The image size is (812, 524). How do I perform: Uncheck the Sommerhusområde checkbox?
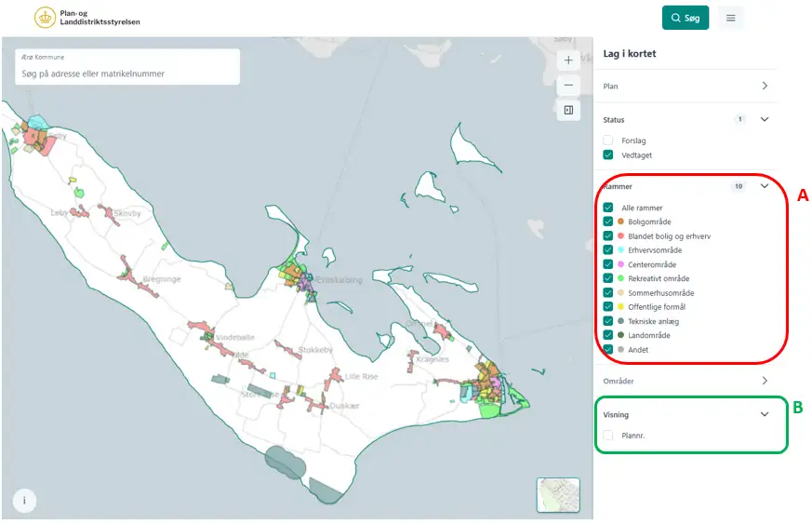click(608, 293)
